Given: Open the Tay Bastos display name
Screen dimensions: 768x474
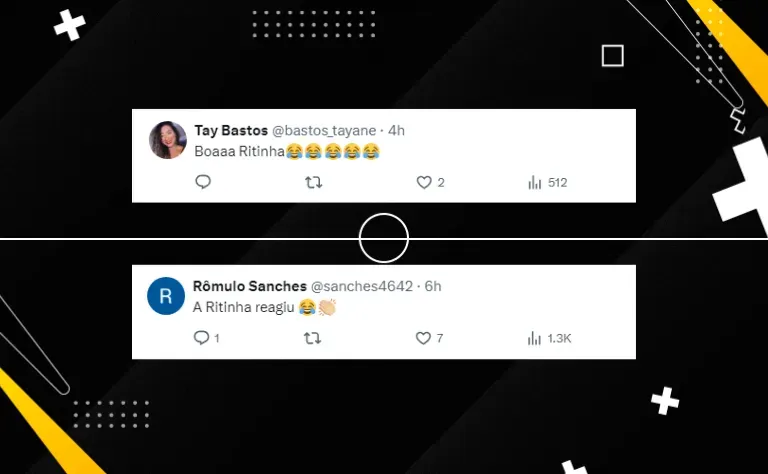Looking at the screenshot, I should click(231, 130).
